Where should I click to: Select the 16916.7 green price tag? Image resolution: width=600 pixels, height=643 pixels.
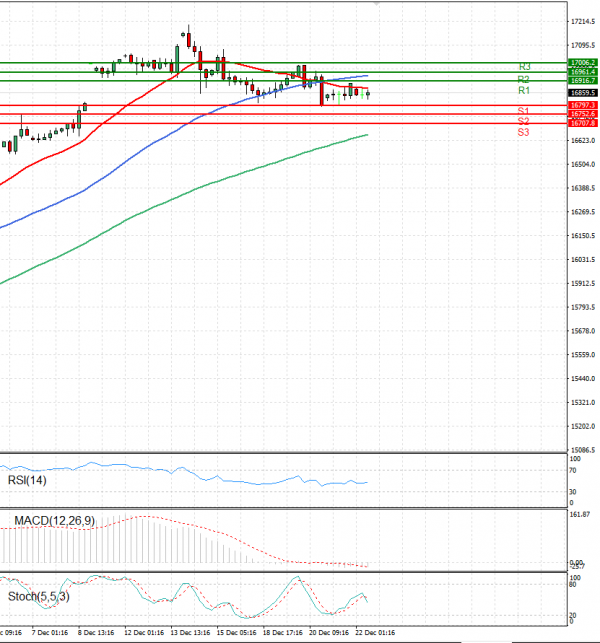click(583, 80)
